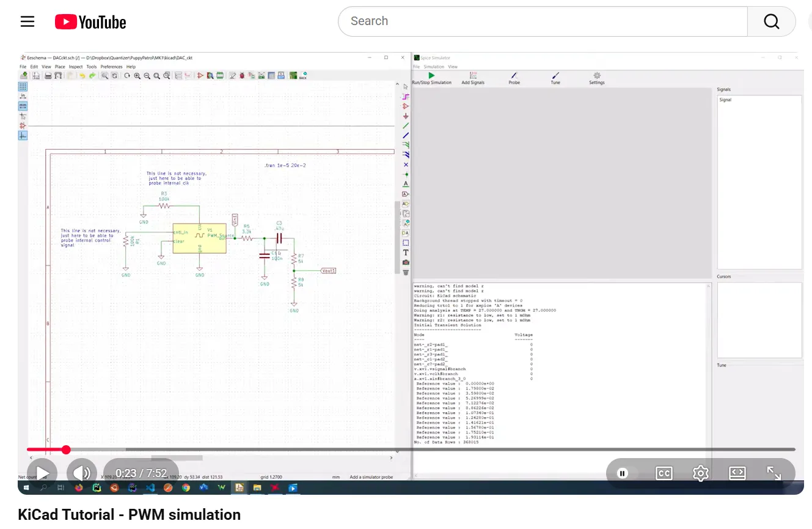
Task: Open the Simulation menu
Action: (x=434, y=67)
